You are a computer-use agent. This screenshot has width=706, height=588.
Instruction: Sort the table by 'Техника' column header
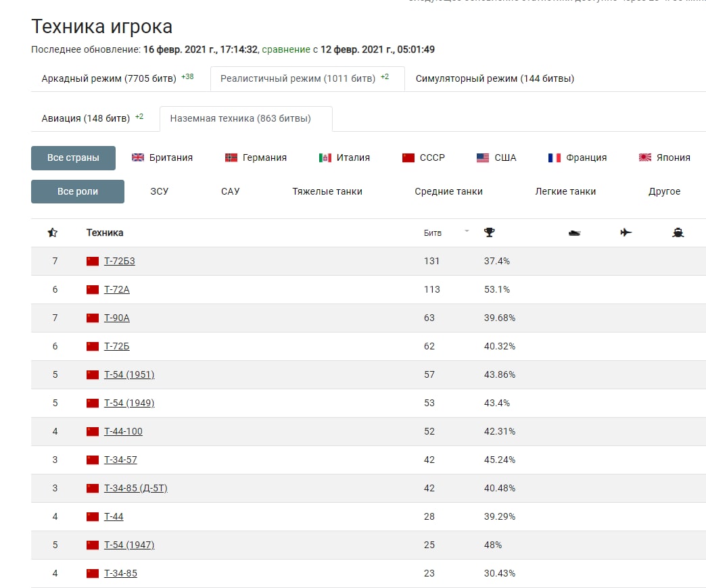tap(105, 232)
